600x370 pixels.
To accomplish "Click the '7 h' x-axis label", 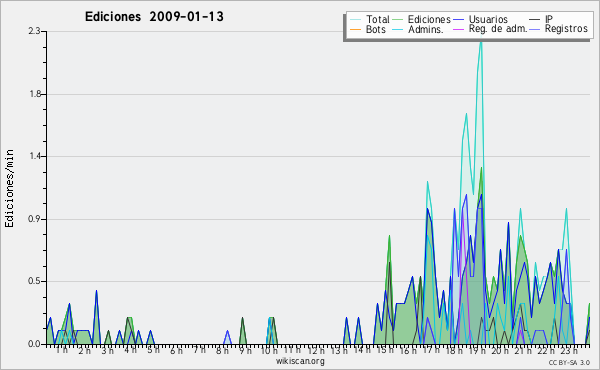I will [x=199, y=350].
